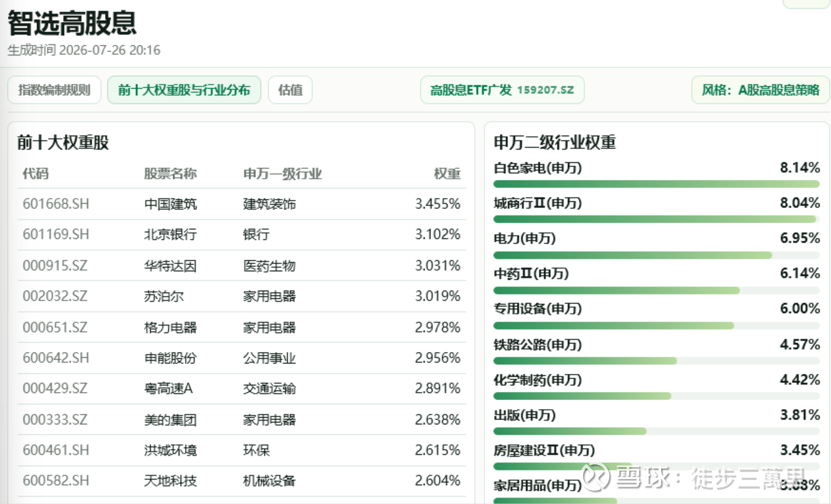Click the 4.42% weight value
The width and height of the screenshot is (831, 504).
pos(800,379)
